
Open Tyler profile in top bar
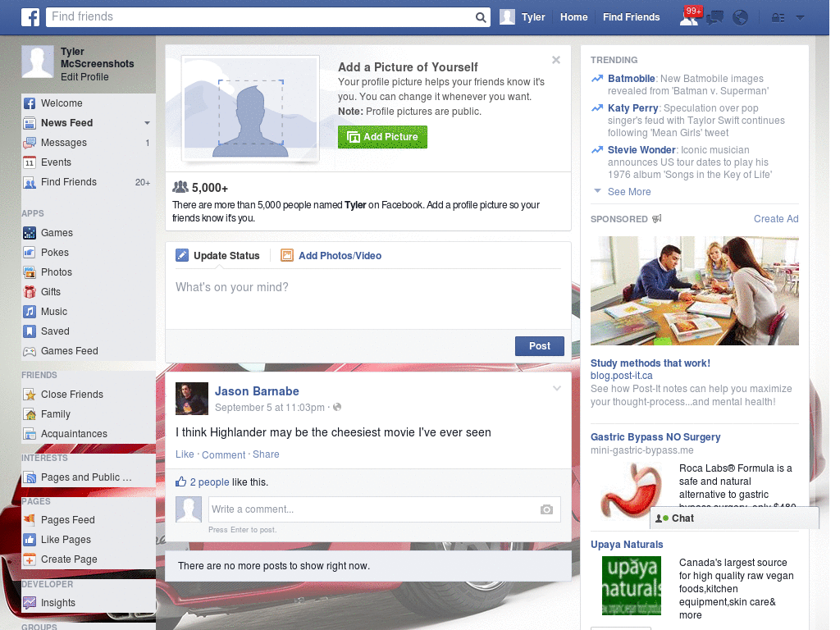523,17
